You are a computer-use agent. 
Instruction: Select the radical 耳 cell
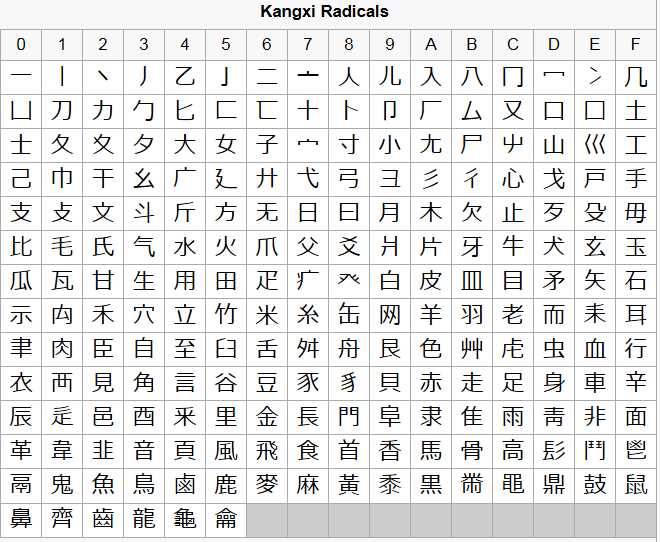(x=636, y=315)
